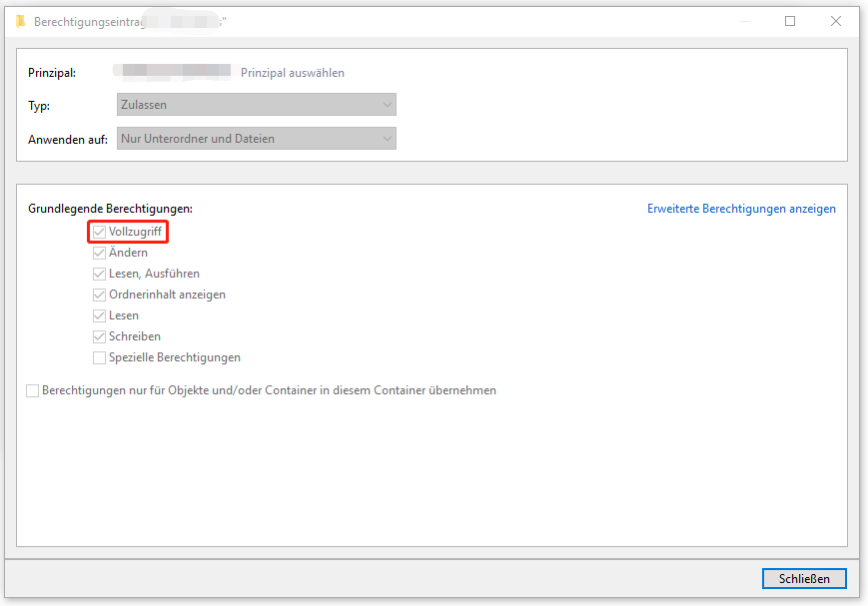Maximize the permission entry window
Image resolution: width=868 pixels, height=606 pixels.
pos(790,21)
